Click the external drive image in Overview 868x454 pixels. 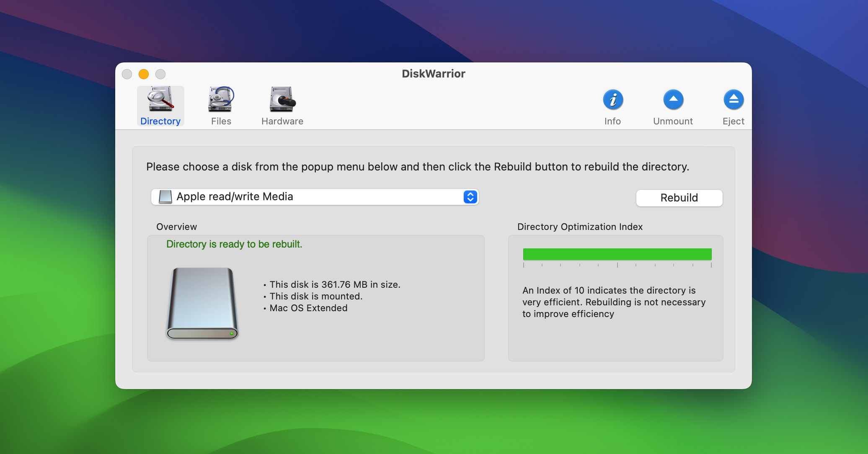click(202, 303)
